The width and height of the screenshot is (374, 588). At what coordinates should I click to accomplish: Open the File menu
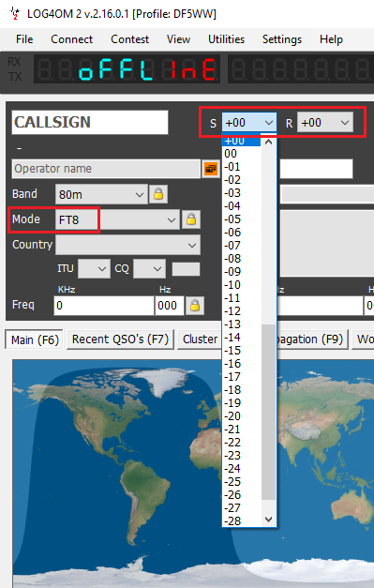(x=24, y=39)
